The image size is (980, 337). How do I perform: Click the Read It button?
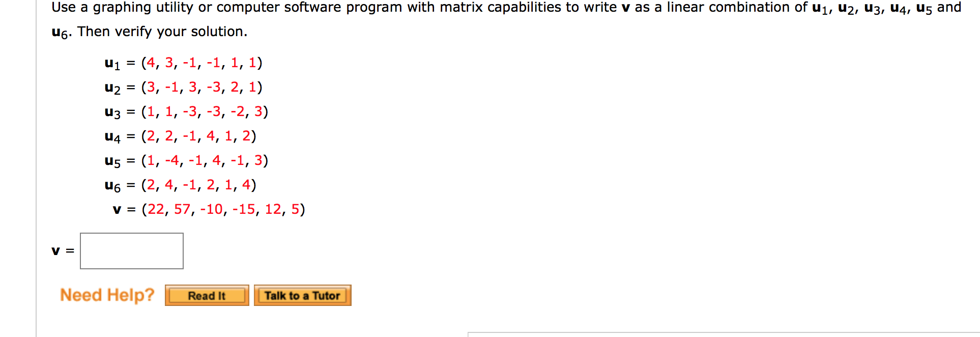(207, 295)
